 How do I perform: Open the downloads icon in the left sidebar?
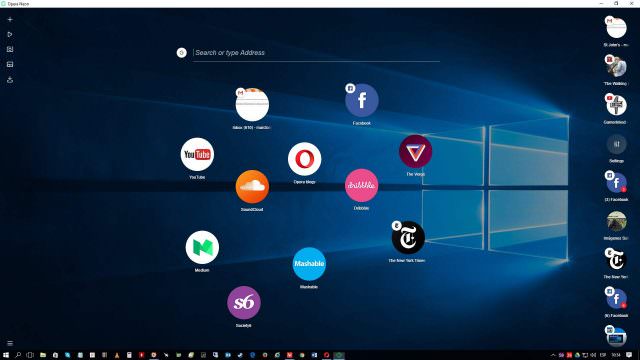point(10,80)
